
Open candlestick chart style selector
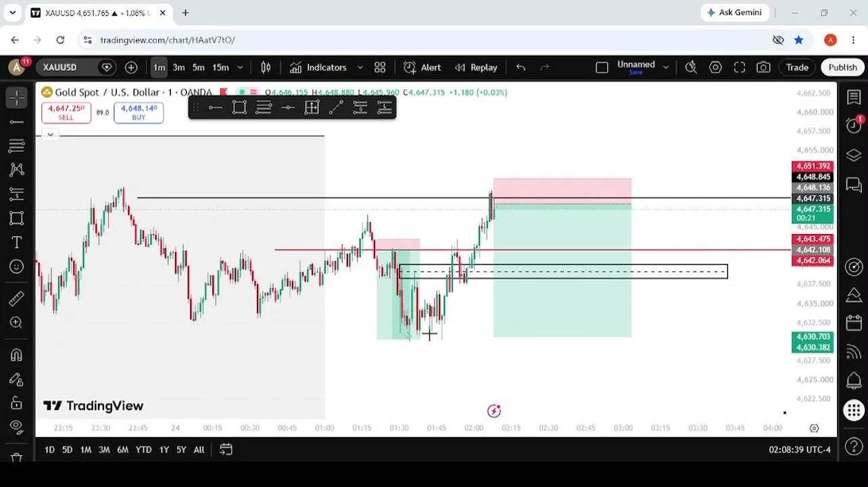tap(266, 67)
